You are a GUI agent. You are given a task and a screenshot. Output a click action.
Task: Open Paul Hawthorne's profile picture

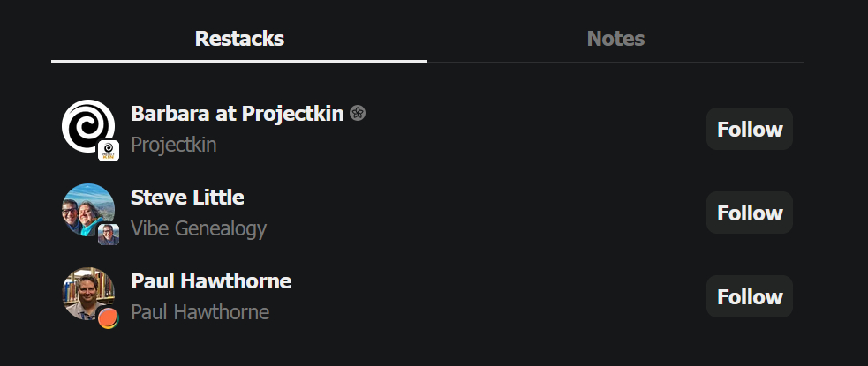point(86,293)
